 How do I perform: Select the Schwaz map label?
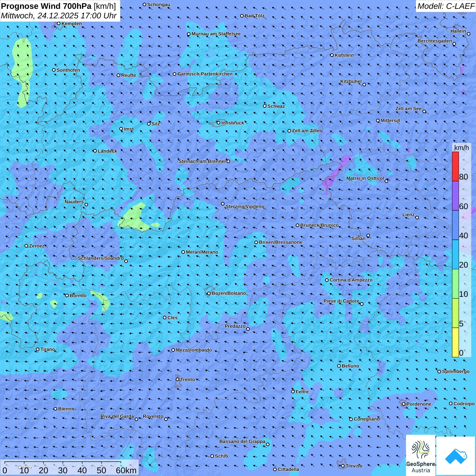276,106
